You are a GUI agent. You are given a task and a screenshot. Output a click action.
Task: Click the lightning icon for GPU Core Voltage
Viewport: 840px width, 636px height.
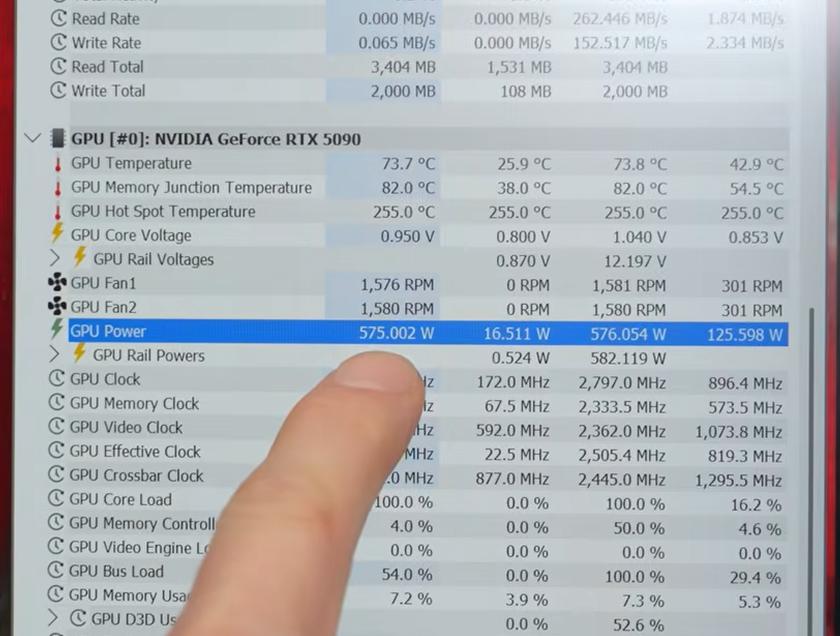coord(57,234)
